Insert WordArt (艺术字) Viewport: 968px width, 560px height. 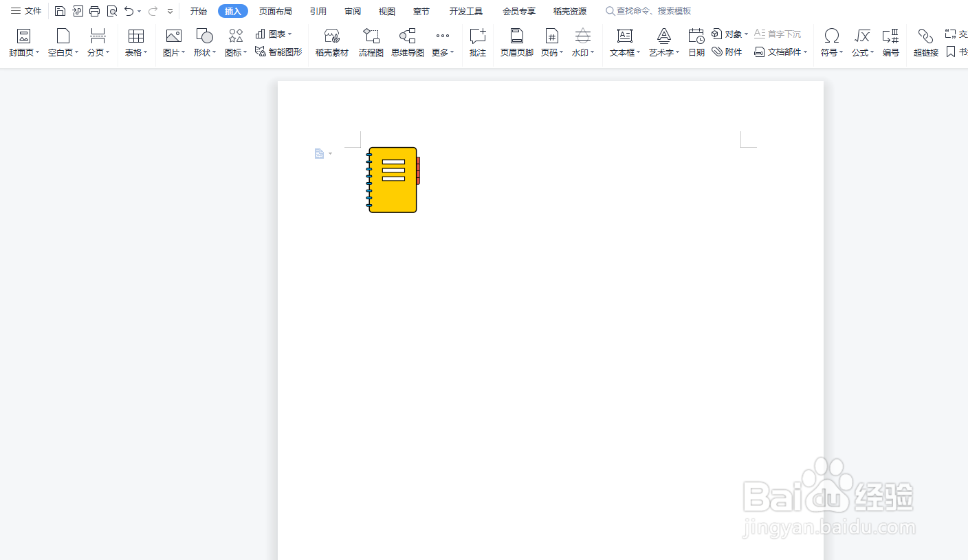click(664, 43)
